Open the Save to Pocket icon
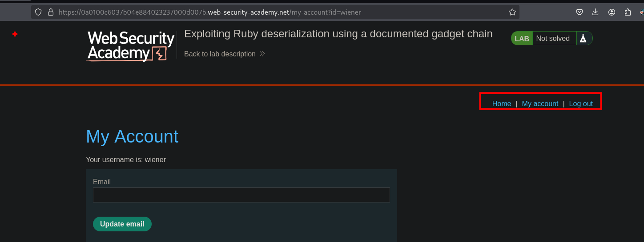The width and height of the screenshot is (644, 242). (580, 12)
